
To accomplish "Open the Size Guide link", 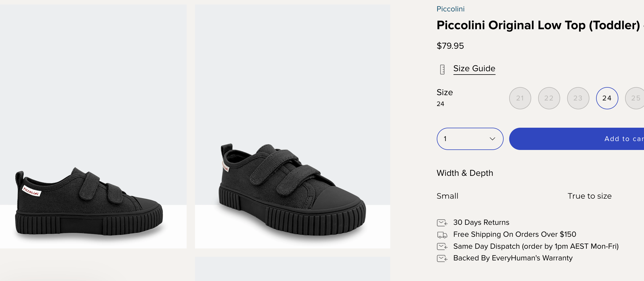I will pos(474,68).
